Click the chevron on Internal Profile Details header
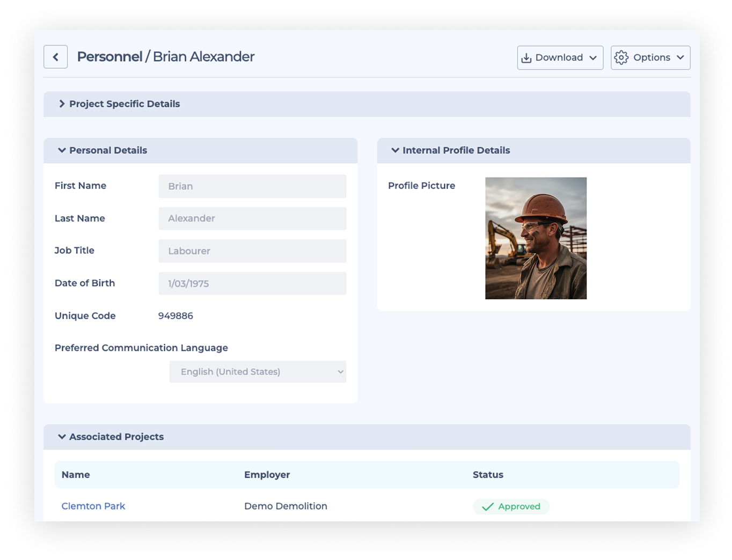This screenshot has width=732, height=560. point(396,150)
